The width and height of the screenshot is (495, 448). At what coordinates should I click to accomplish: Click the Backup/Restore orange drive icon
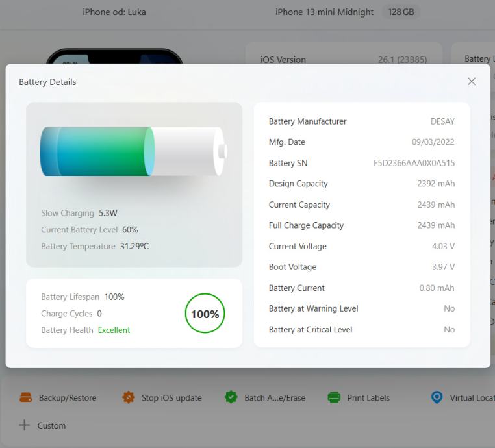[26, 397]
